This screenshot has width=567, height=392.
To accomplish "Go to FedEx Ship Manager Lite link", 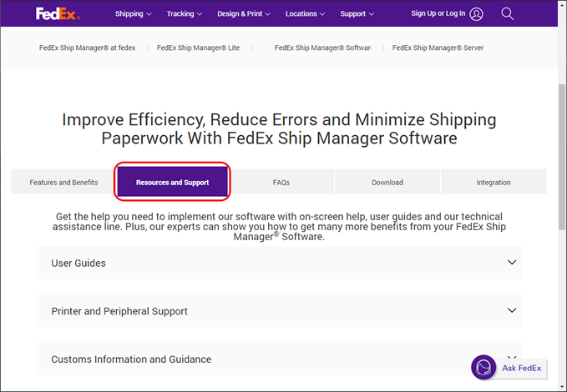I will pos(198,48).
